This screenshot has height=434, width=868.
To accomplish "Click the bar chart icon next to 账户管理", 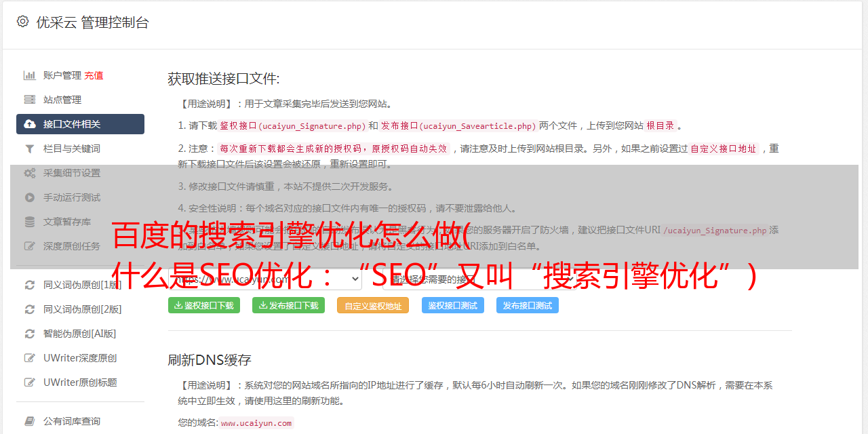I will [30, 75].
